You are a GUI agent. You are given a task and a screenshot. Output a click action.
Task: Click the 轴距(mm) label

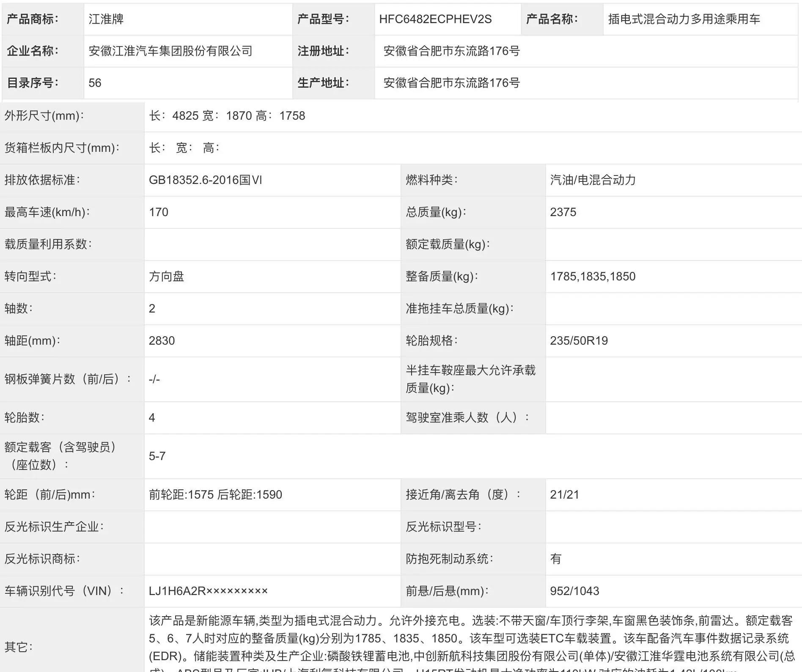click(32, 341)
